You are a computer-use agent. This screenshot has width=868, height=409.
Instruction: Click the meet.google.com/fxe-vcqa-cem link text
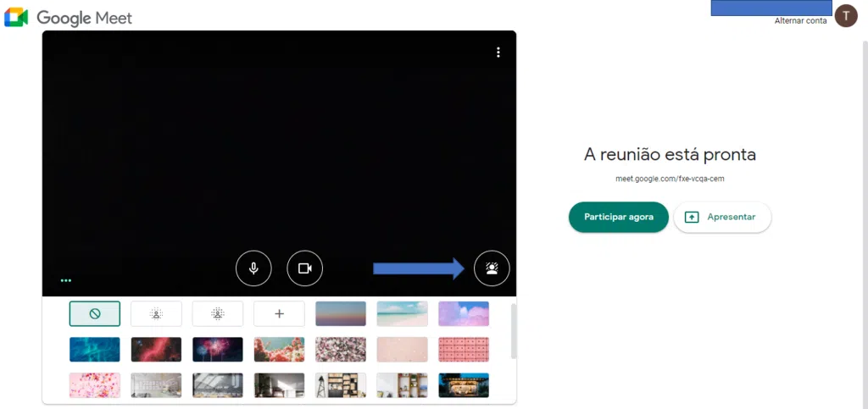pyautogui.click(x=670, y=179)
